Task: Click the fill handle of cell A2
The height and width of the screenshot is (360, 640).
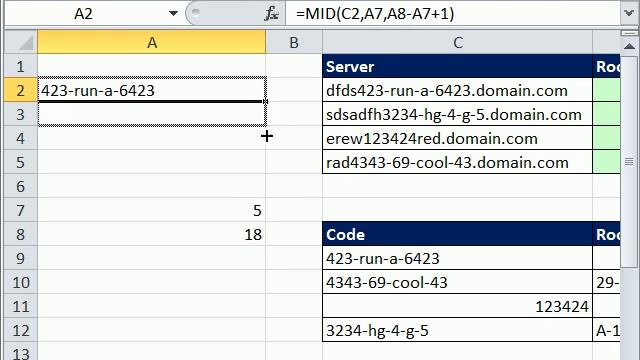Action: [x=265, y=101]
